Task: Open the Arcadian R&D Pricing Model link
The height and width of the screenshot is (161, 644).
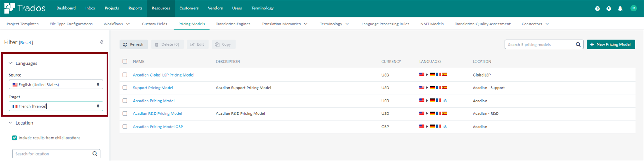Action: [x=157, y=113]
